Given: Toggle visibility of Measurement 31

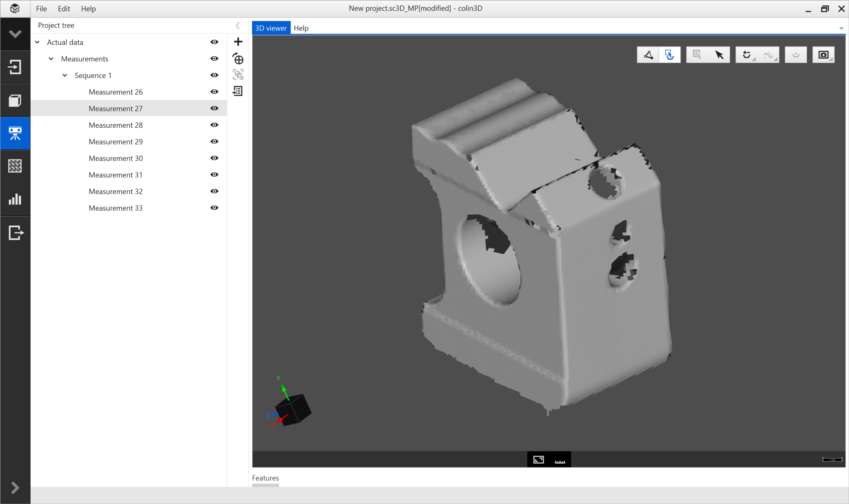Looking at the screenshot, I should (x=214, y=174).
